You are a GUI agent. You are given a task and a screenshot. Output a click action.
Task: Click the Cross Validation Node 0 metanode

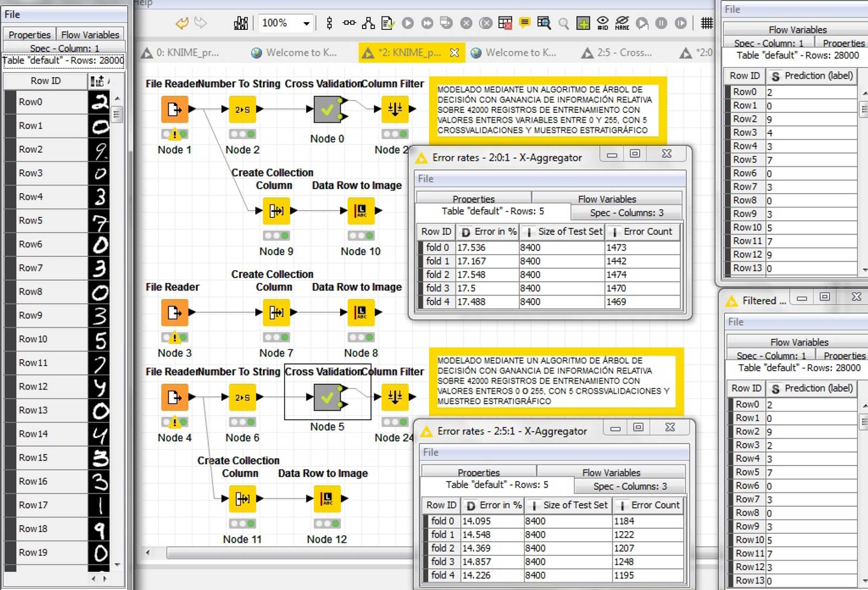[327, 110]
